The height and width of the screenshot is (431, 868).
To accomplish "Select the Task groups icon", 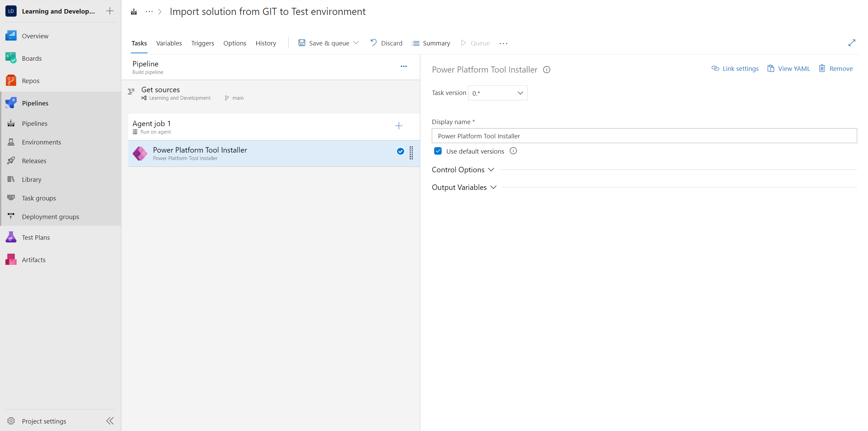I will (x=11, y=198).
